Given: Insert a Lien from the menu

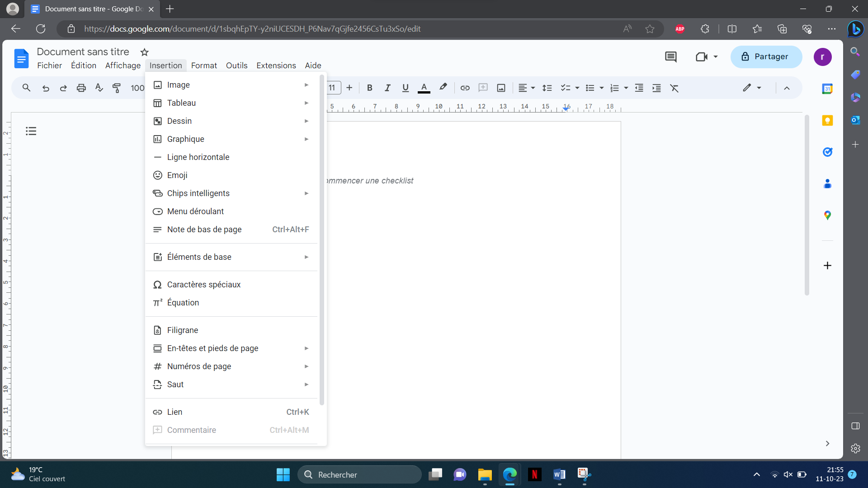Looking at the screenshot, I should click(x=231, y=412).
